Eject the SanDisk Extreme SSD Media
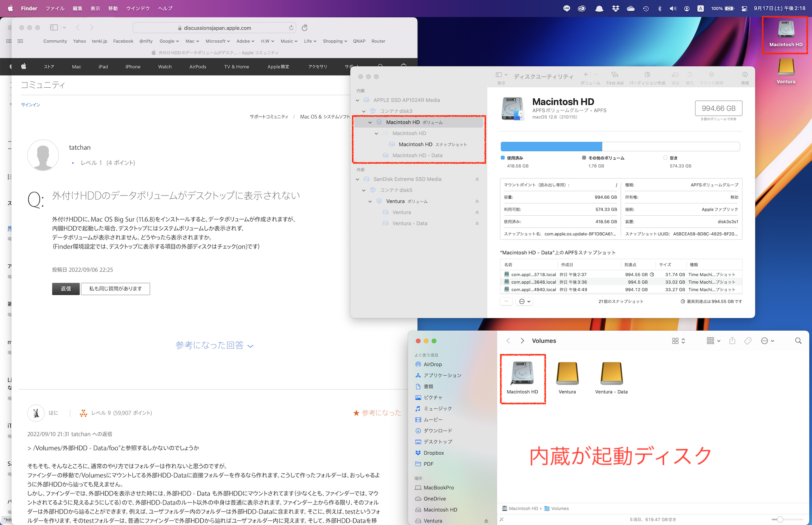The image size is (812, 525). tap(477, 179)
